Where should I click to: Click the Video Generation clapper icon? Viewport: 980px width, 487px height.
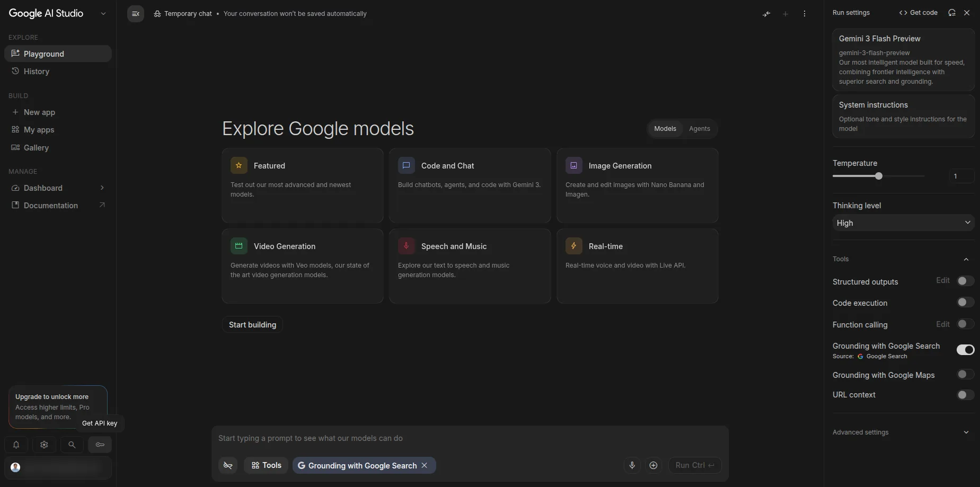point(239,246)
